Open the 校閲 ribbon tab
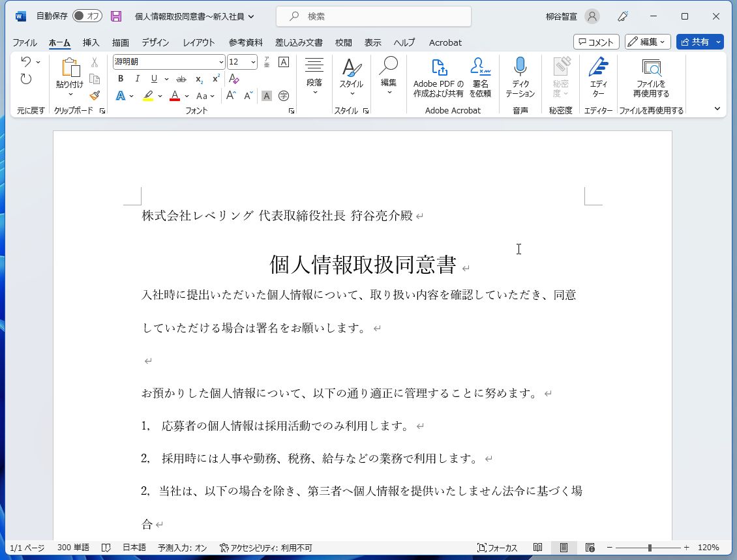Image resolution: width=737 pixels, height=560 pixels. (343, 42)
